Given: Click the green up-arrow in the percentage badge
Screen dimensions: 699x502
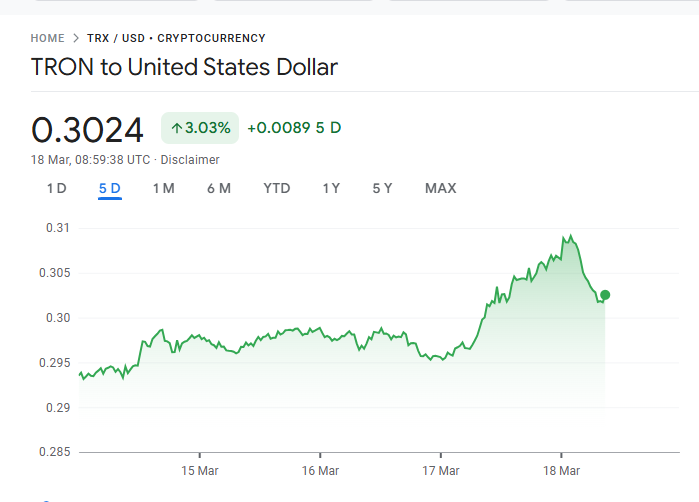Looking at the screenshot, I should point(176,128).
